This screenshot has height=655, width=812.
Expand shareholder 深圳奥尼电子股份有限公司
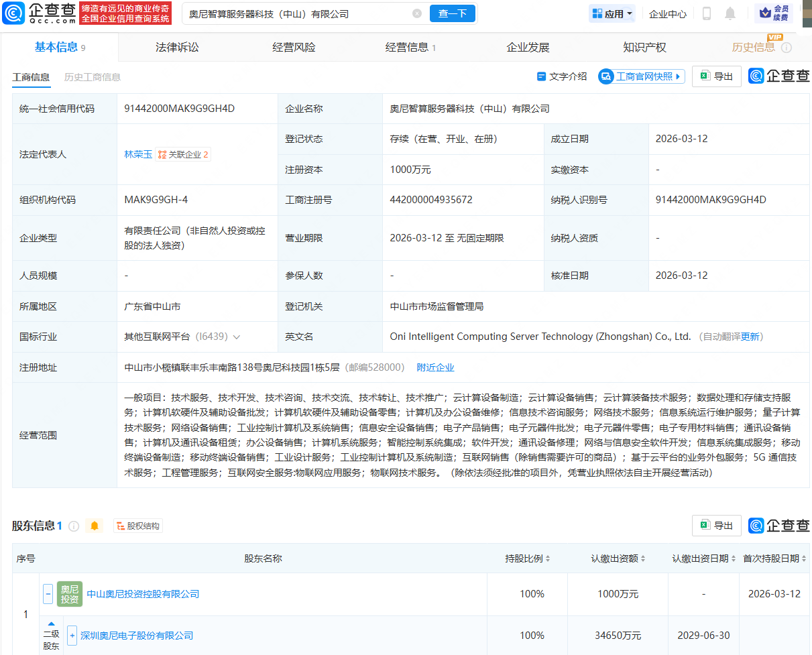click(71, 636)
